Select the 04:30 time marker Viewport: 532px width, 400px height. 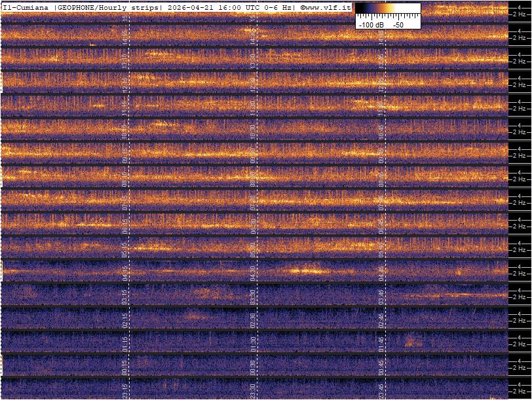click(x=253, y=272)
